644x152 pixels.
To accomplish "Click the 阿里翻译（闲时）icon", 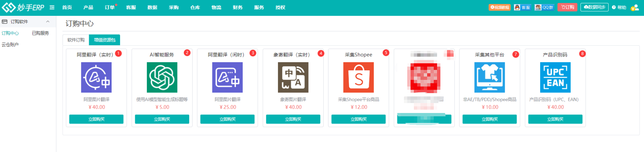I will tap(228, 77).
